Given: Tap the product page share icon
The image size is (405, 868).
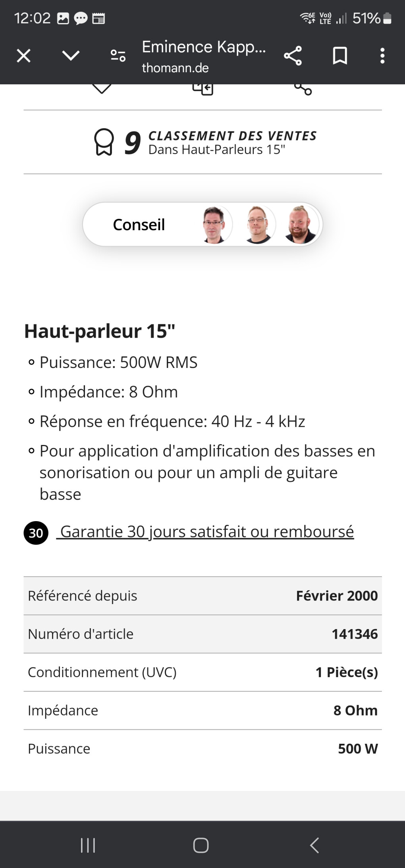Looking at the screenshot, I should point(303,89).
